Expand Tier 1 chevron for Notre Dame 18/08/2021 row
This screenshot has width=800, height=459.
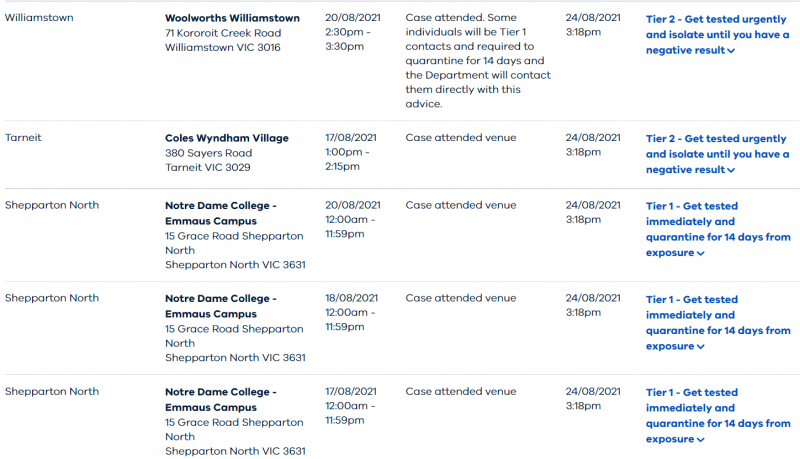point(701,347)
